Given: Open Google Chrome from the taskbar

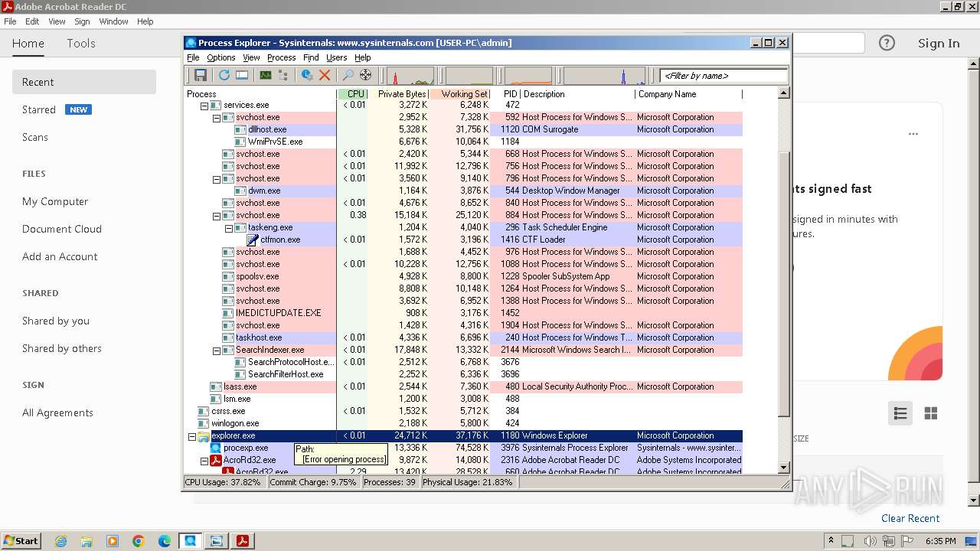Looking at the screenshot, I should [x=139, y=541].
